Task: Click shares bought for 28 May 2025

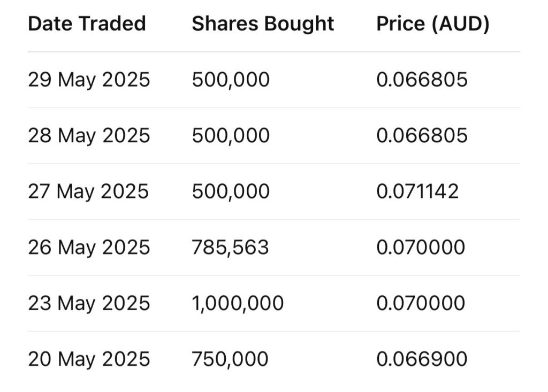Action: point(231,136)
